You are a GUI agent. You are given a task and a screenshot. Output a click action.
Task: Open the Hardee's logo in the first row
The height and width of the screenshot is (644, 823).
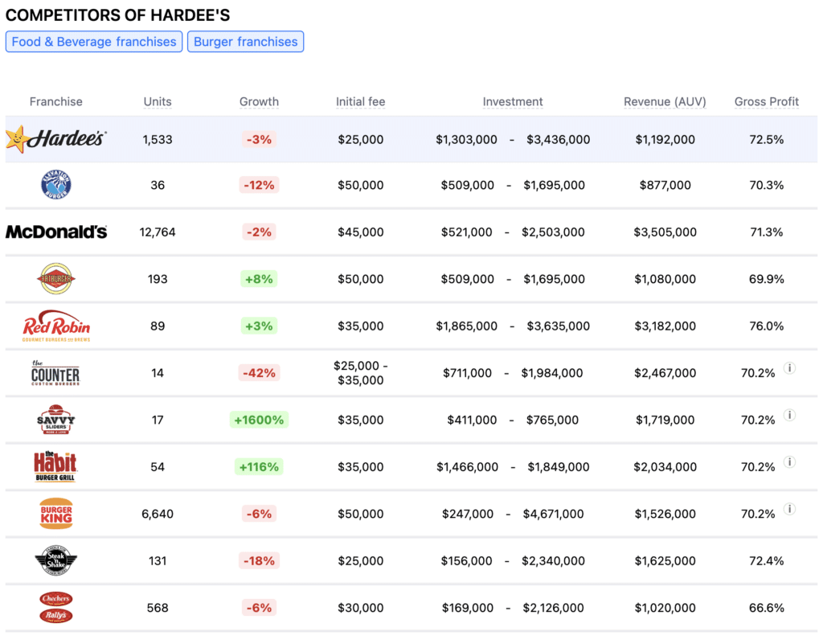pos(56,139)
